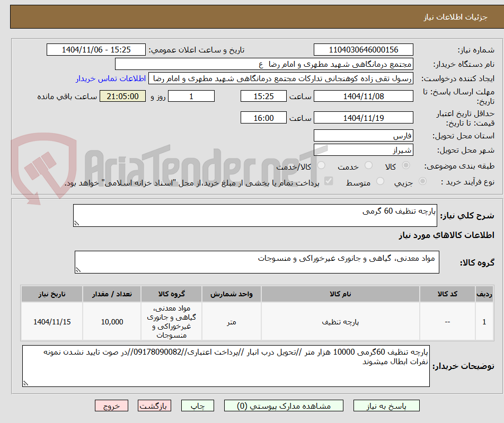The width and height of the screenshot is (504, 423).
Task: Click the general description box پارچه تنظیف 60 گرمی
Action: (x=255, y=215)
